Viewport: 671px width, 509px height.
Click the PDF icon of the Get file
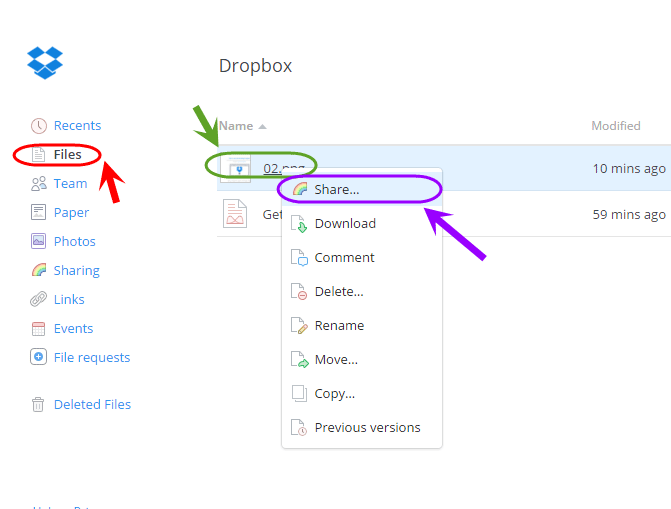tap(235, 214)
